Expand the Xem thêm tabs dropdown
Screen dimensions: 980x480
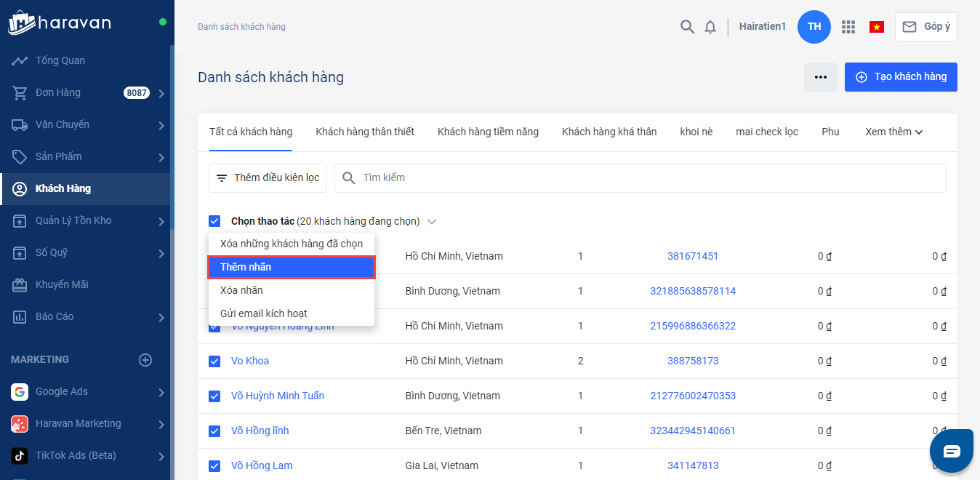click(x=893, y=132)
